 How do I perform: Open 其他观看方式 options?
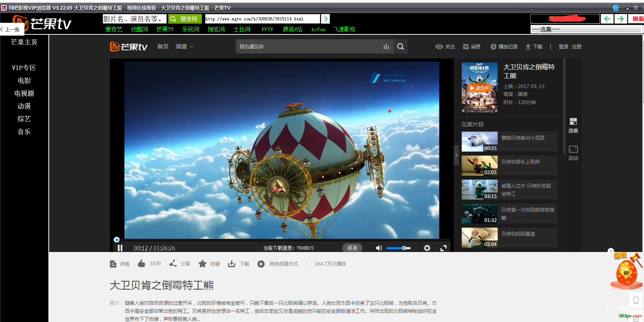pyautogui.click(x=278, y=264)
